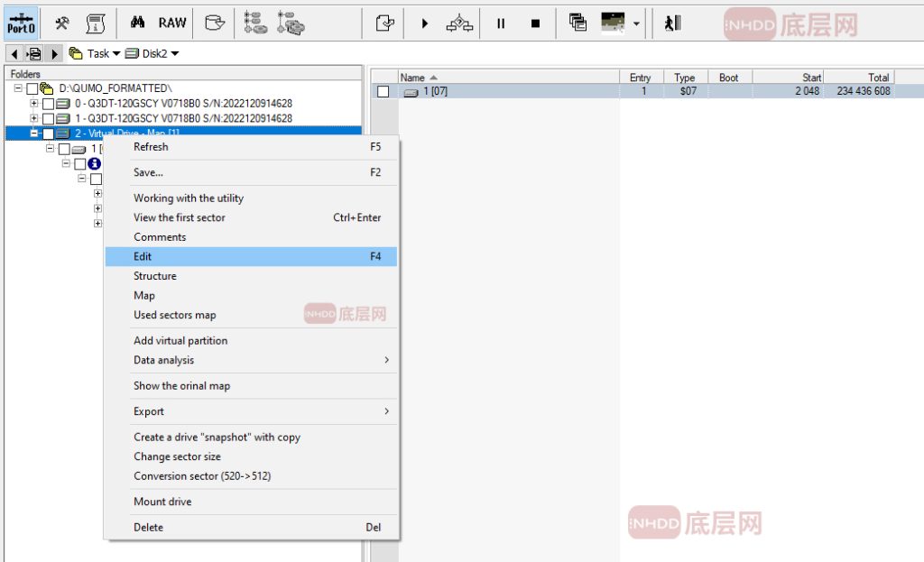Select Mount drive in the context menu
Viewport: 924px width, 562px height.
click(162, 502)
